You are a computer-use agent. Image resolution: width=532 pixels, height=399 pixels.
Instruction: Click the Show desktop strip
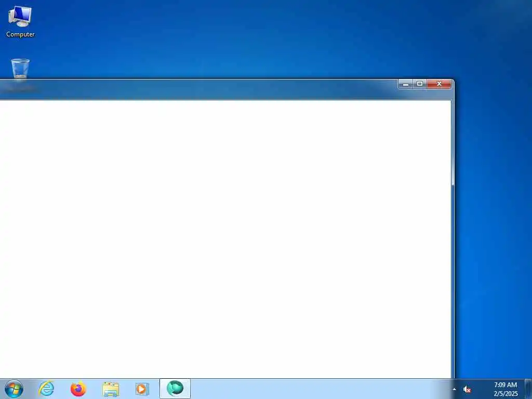528,389
